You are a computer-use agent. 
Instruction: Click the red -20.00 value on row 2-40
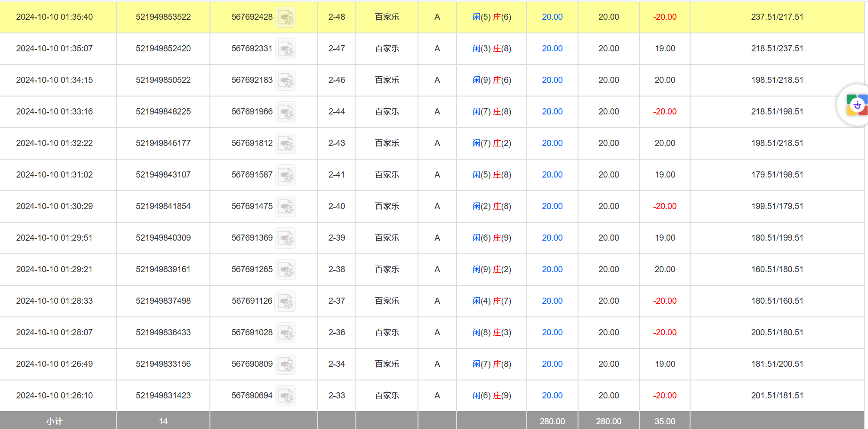[665, 206]
